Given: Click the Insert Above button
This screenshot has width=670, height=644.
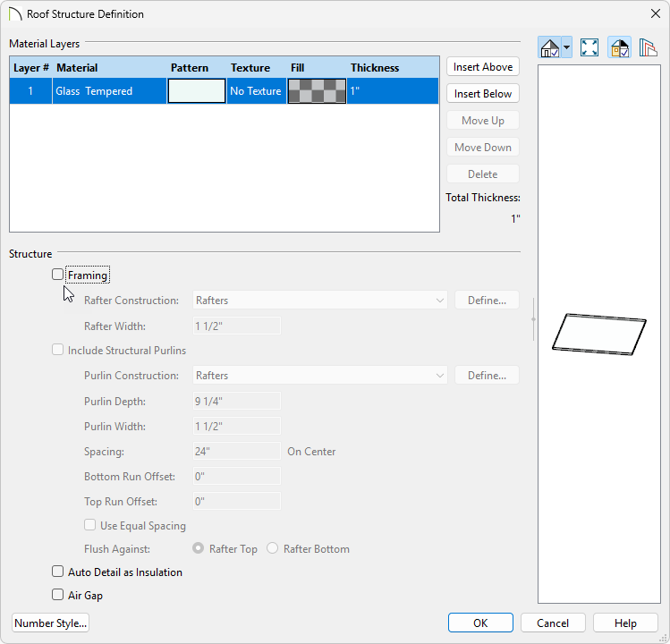Looking at the screenshot, I should tap(483, 67).
